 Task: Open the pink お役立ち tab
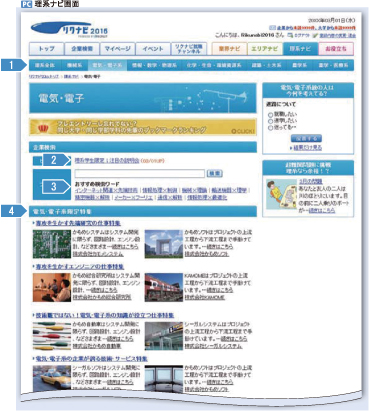[x=336, y=49]
